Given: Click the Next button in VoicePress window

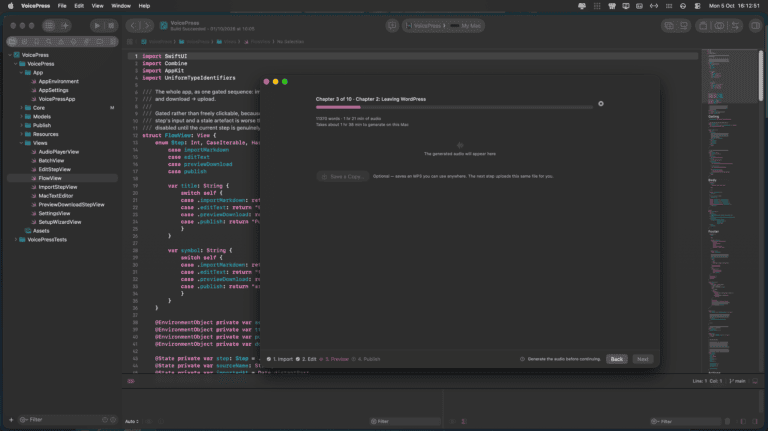Looking at the screenshot, I should pyautogui.click(x=643, y=359).
